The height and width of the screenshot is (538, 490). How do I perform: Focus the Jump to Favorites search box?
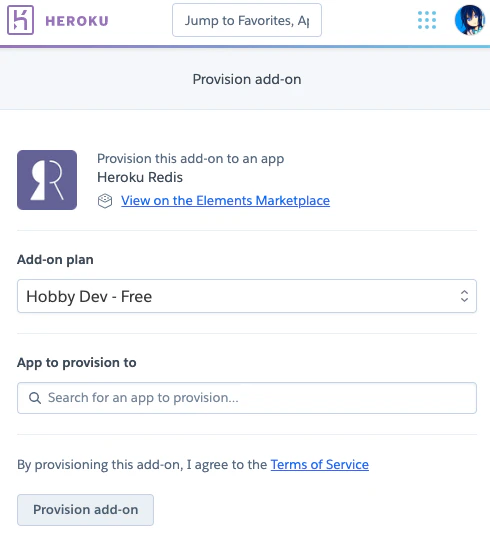coord(247,20)
